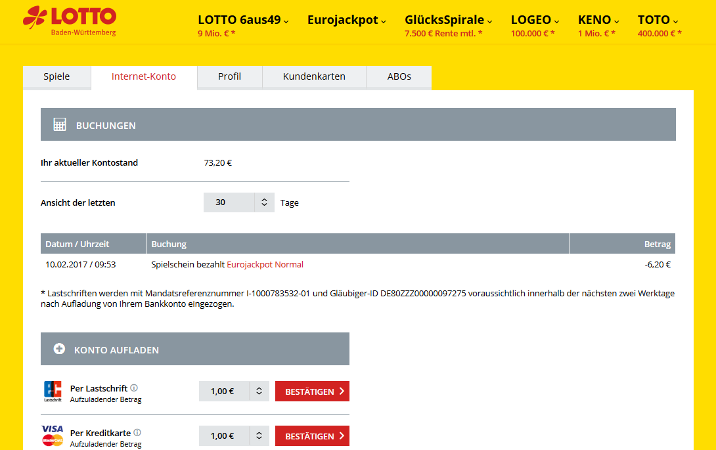Click the Kreditkarte amount stepper arrows
716x450 pixels.
[x=259, y=436]
